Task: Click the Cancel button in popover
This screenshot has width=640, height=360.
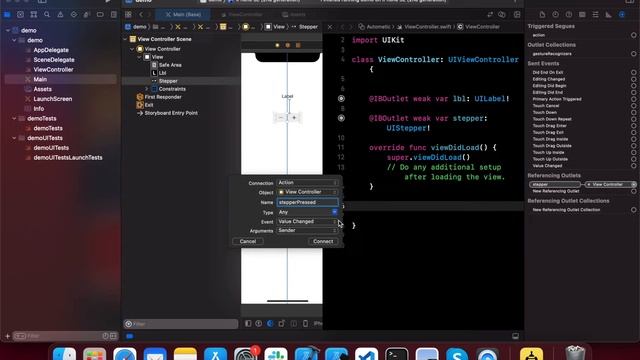Action: (248, 241)
